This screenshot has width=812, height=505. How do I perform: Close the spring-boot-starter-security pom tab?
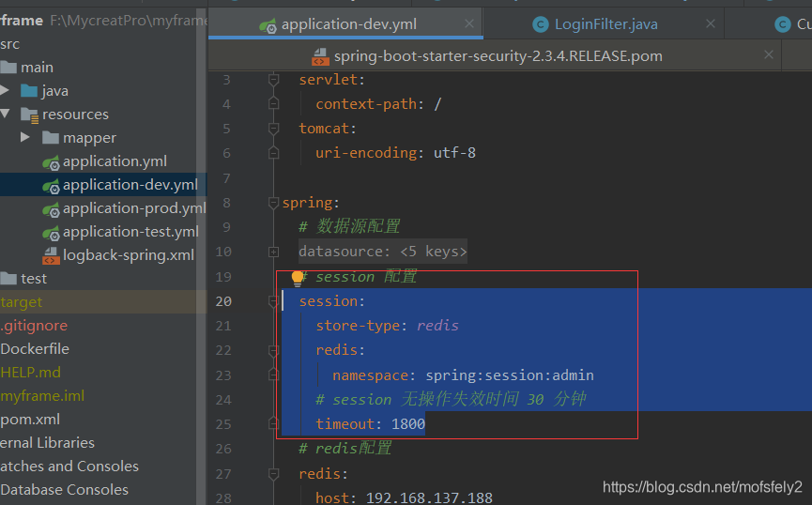click(x=769, y=54)
